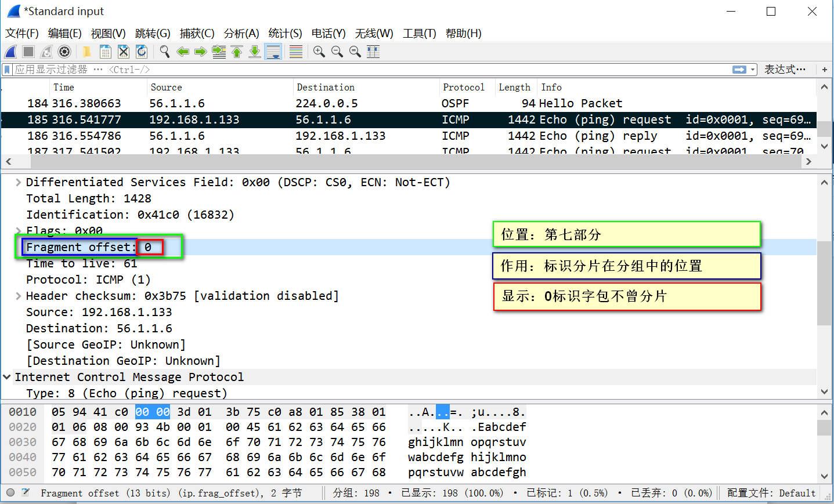Image resolution: width=834 pixels, height=504 pixels.
Task: Go back to previous packet arrow
Action: 183,52
